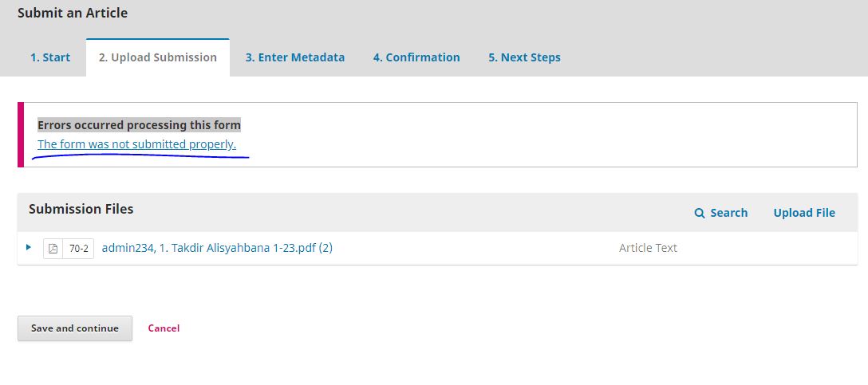Click the 70-2 file ID badge
Viewport: 868px width, 385px height.
click(79, 249)
